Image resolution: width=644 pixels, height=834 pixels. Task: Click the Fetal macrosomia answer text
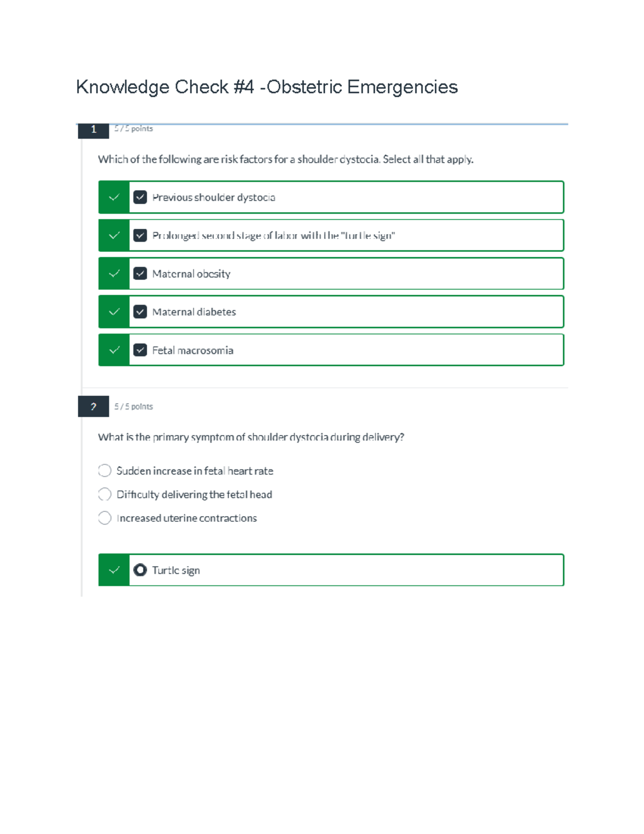(x=193, y=351)
